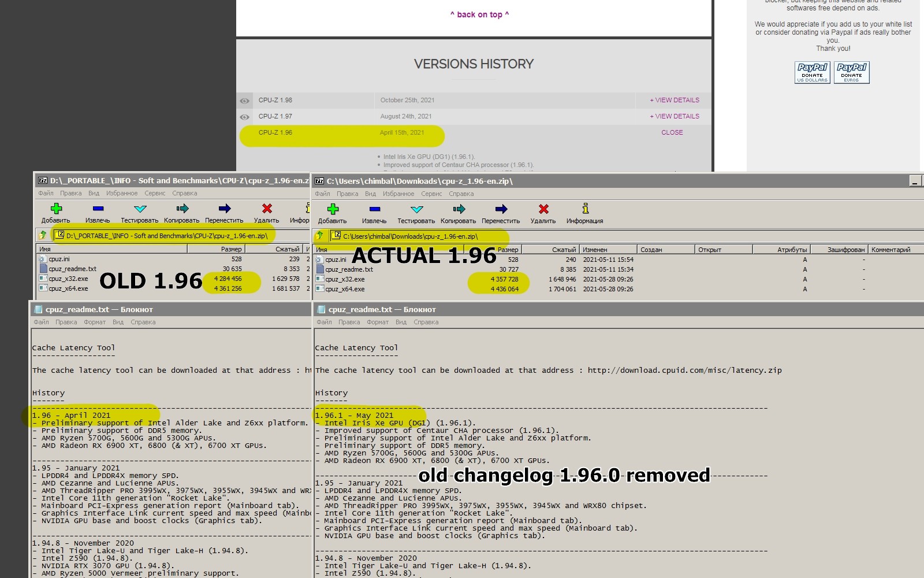Viewport: 924px width, 578px height.
Task: Click the back on top link
Action: coord(479,14)
